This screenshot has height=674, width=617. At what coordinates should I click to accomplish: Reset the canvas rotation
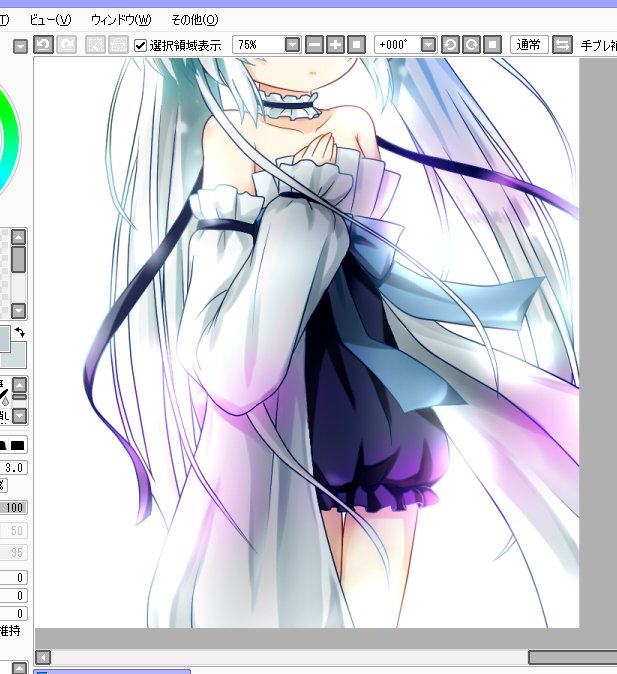[x=492, y=45]
